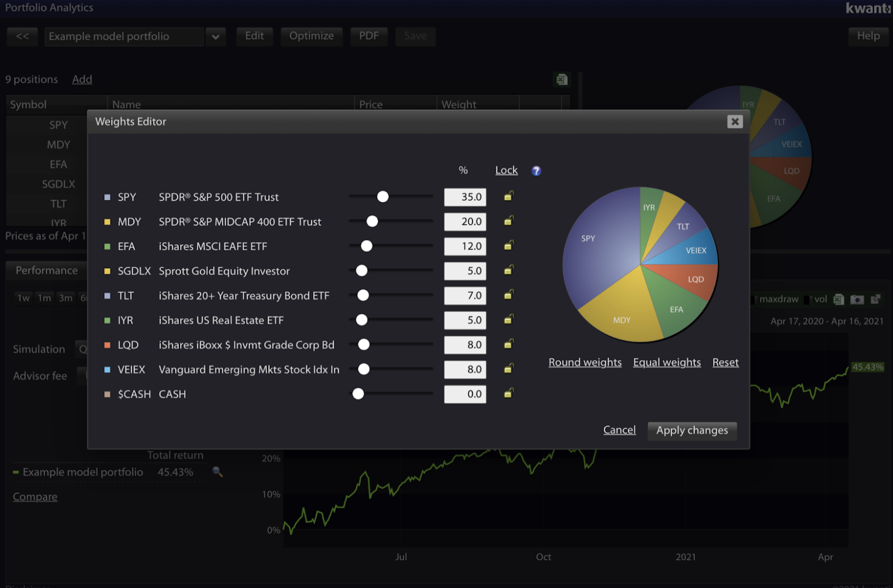The width and height of the screenshot is (893, 588).
Task: Click the PDF button
Action: click(369, 36)
